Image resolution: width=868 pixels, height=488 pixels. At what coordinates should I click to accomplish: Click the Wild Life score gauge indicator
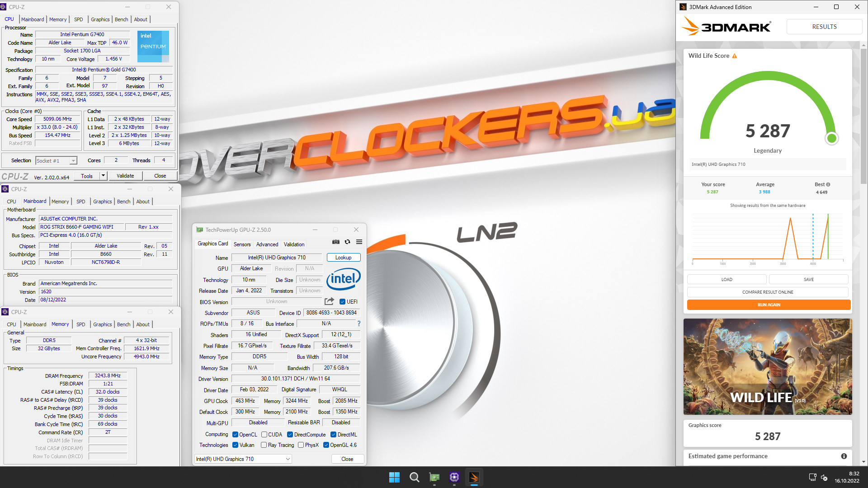coord(831,138)
